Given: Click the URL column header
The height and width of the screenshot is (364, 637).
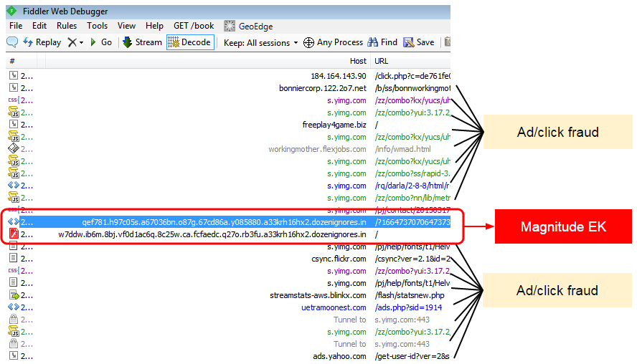Looking at the screenshot, I should coord(381,62).
